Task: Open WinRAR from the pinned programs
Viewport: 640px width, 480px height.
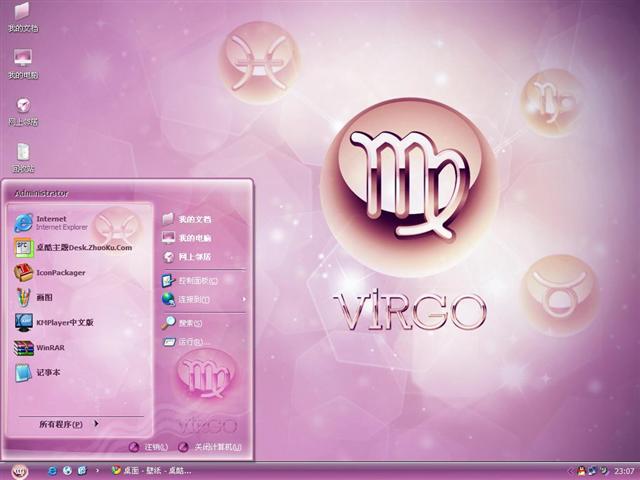Action: (x=48, y=348)
